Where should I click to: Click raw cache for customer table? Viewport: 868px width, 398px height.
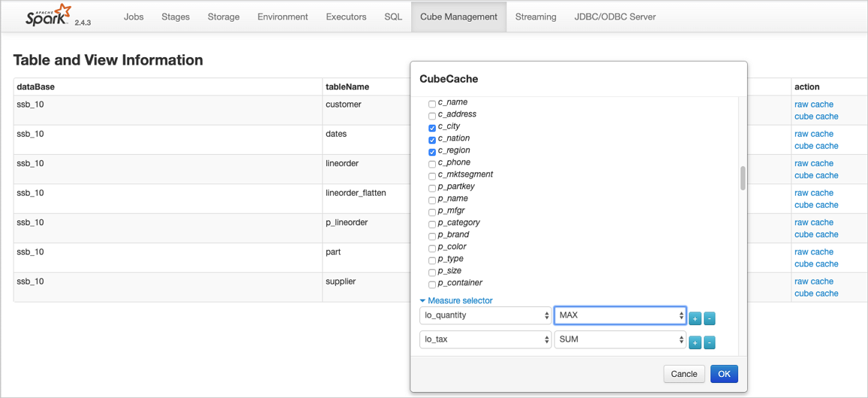tap(814, 105)
